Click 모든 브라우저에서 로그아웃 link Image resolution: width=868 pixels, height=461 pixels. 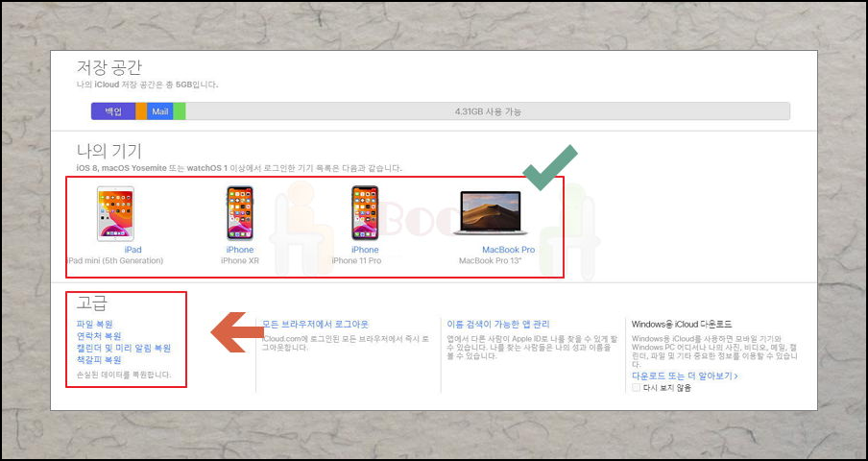[x=315, y=325]
